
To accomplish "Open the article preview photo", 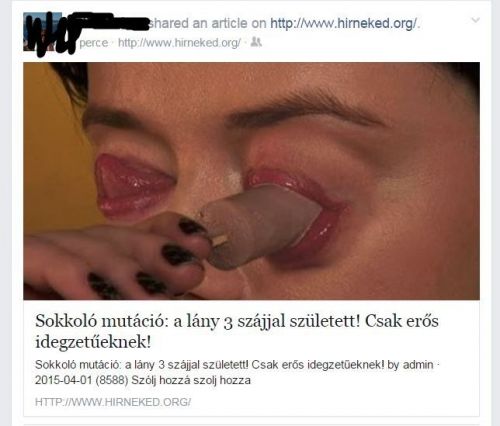I will pos(251,181).
